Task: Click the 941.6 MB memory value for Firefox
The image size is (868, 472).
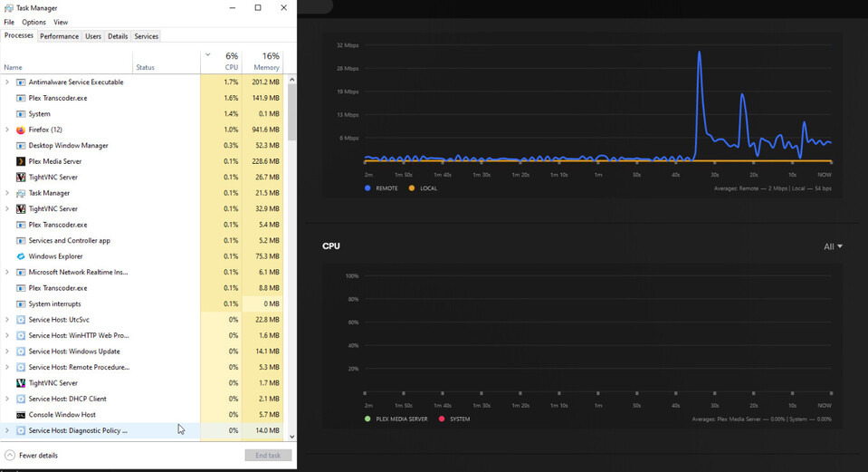Action: tap(265, 130)
